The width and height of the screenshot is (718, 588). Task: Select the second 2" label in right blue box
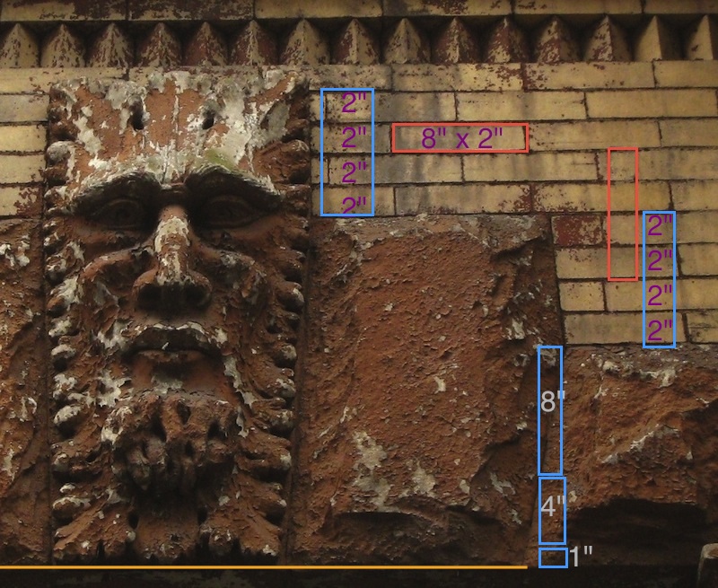660,260
